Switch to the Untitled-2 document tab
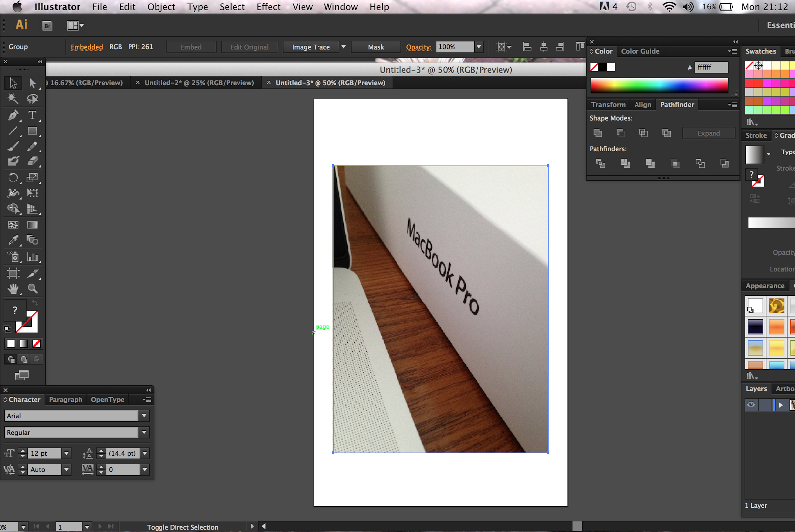 pos(200,82)
